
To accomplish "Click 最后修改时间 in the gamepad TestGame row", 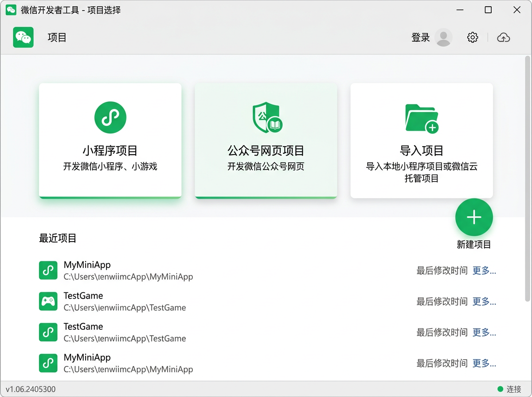I will coord(442,302).
